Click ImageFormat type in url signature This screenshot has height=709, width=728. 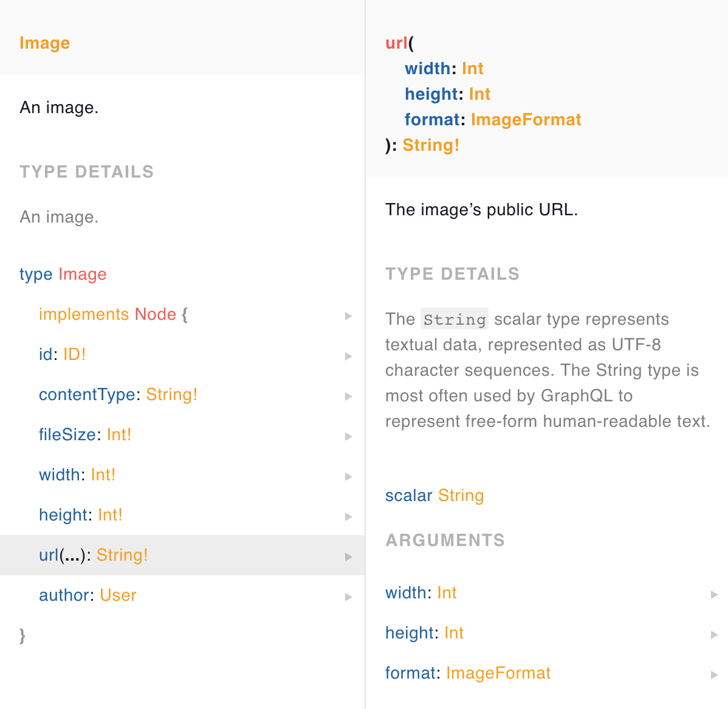tap(526, 120)
